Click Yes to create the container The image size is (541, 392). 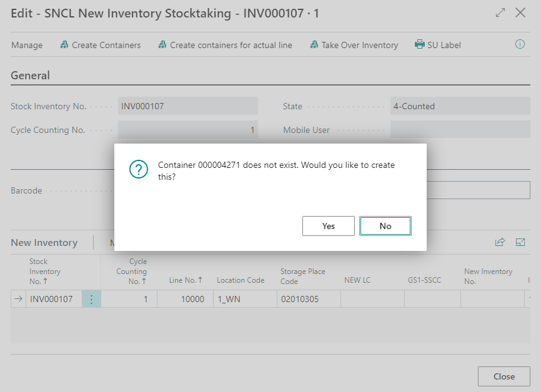coord(328,226)
